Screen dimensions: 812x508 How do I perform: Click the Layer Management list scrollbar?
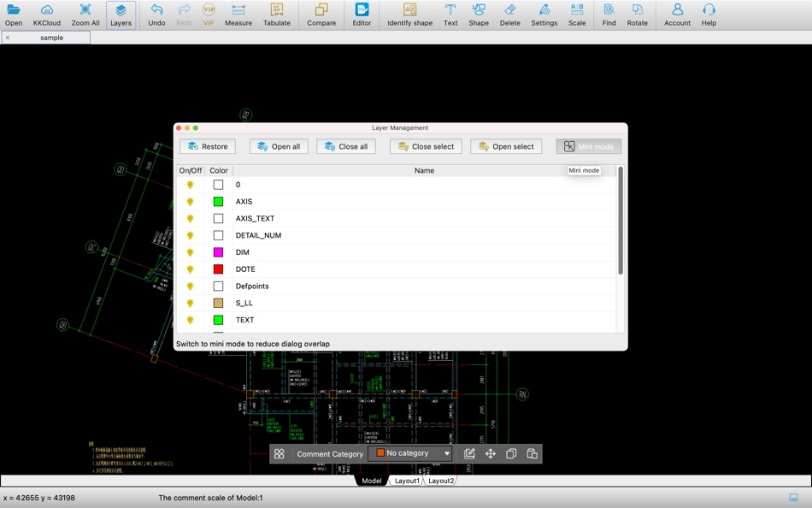point(621,221)
